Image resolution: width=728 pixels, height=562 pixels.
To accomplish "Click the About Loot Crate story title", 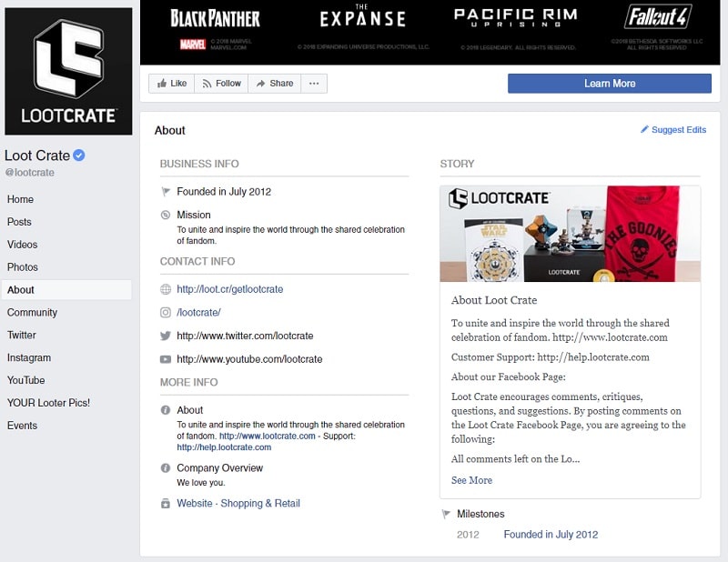I will point(494,300).
